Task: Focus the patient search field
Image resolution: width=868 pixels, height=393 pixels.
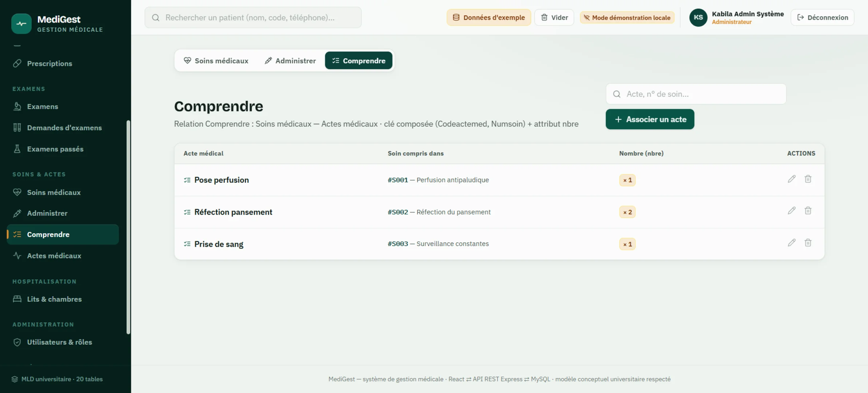Action: click(x=253, y=17)
